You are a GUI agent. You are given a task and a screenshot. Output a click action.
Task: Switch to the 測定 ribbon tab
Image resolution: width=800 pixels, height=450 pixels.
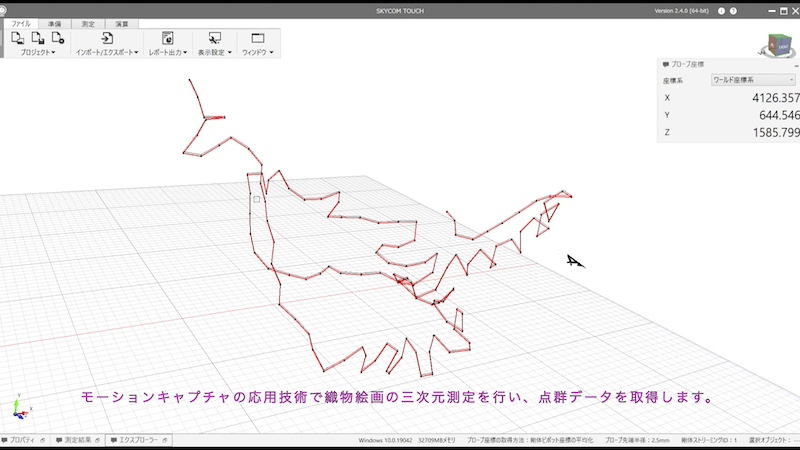88,23
